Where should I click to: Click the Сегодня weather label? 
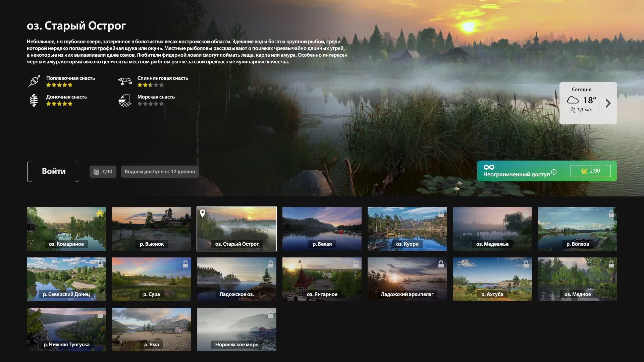click(x=582, y=89)
